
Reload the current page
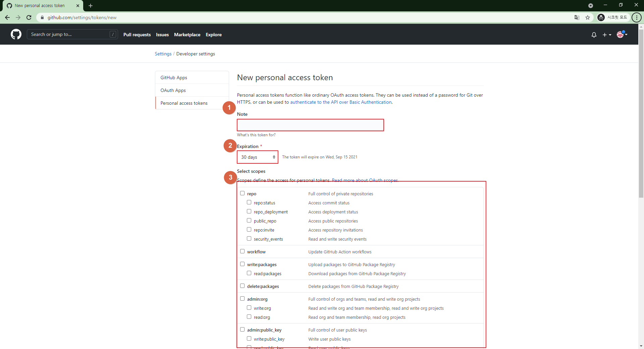tap(29, 17)
